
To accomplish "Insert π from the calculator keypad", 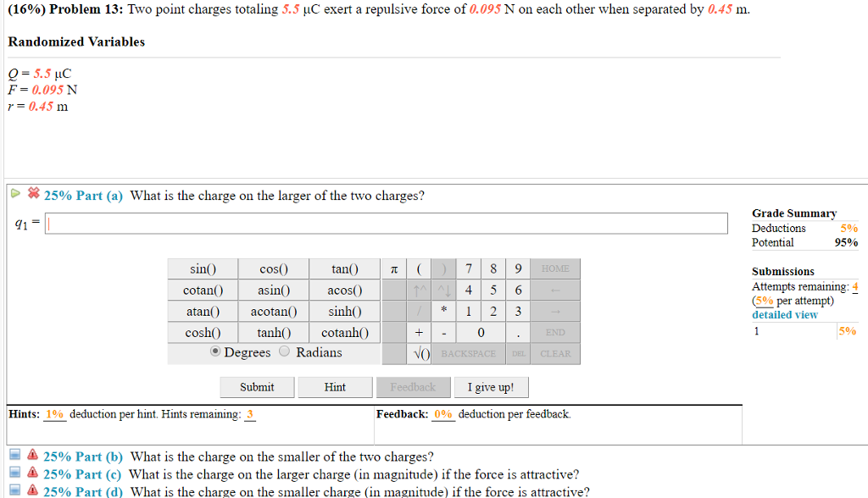I will tap(393, 268).
